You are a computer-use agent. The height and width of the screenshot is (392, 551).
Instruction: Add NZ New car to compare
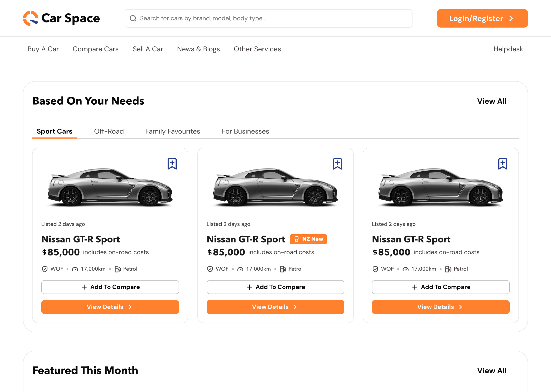tap(275, 287)
